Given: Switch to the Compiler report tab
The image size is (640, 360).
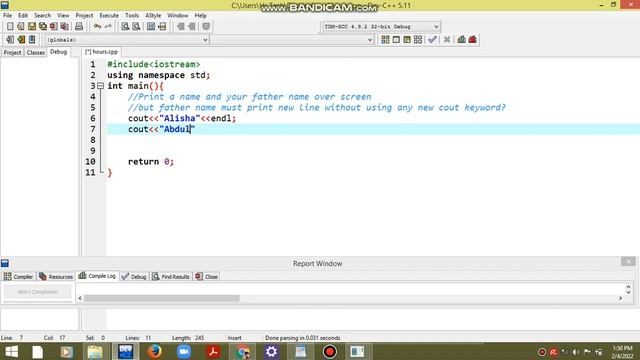Looking at the screenshot, I should point(18,277).
